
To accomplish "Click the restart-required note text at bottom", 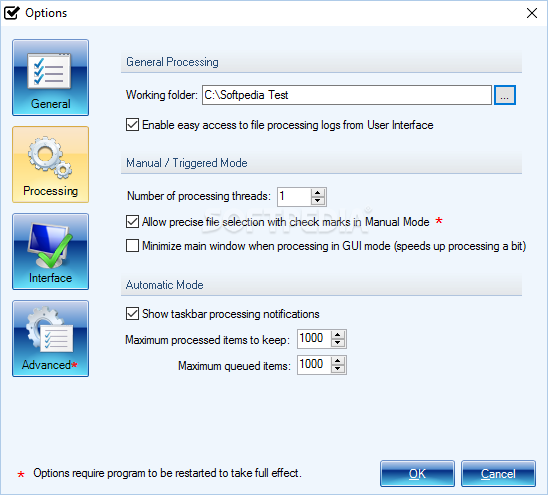I will (167, 473).
